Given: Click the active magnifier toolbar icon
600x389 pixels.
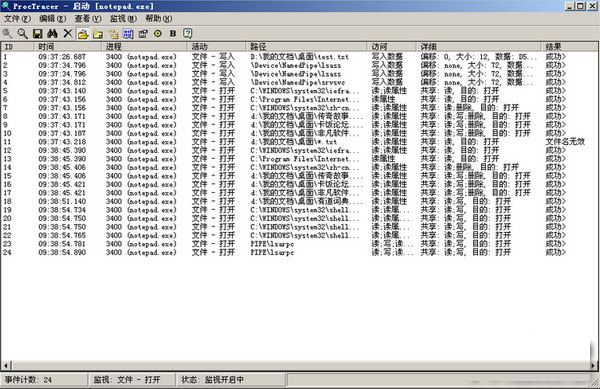Looking at the screenshot, I should pyautogui.click(x=23, y=34).
